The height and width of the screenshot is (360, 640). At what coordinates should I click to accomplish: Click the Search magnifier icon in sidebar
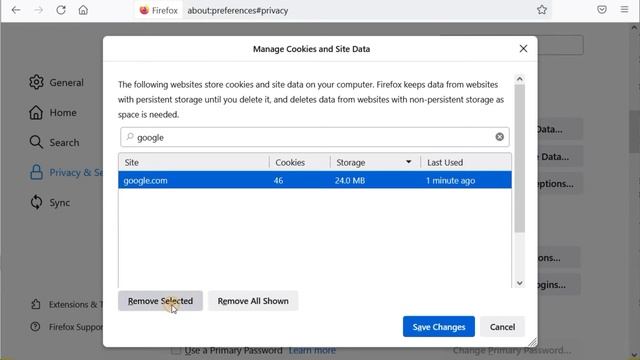click(36, 142)
